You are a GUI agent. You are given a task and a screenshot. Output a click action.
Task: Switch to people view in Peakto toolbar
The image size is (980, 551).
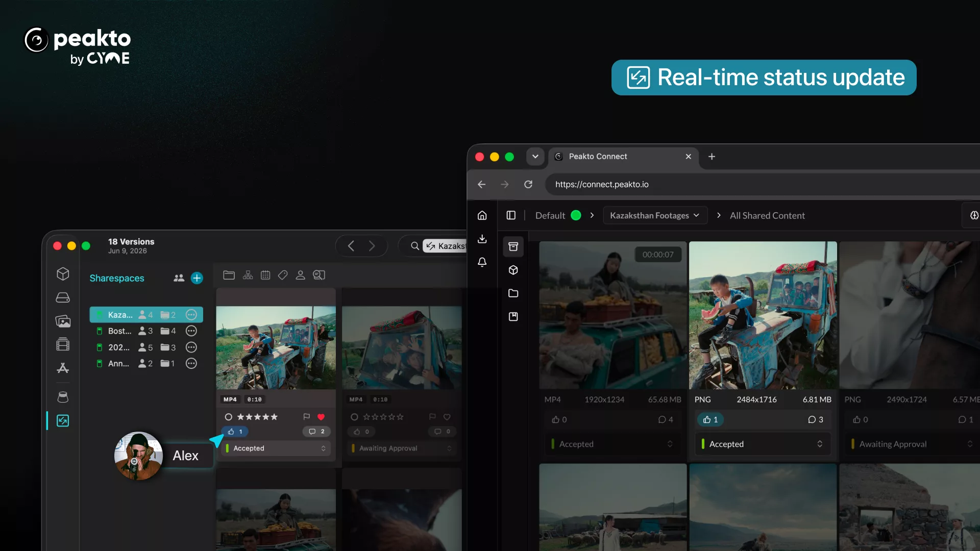click(301, 275)
